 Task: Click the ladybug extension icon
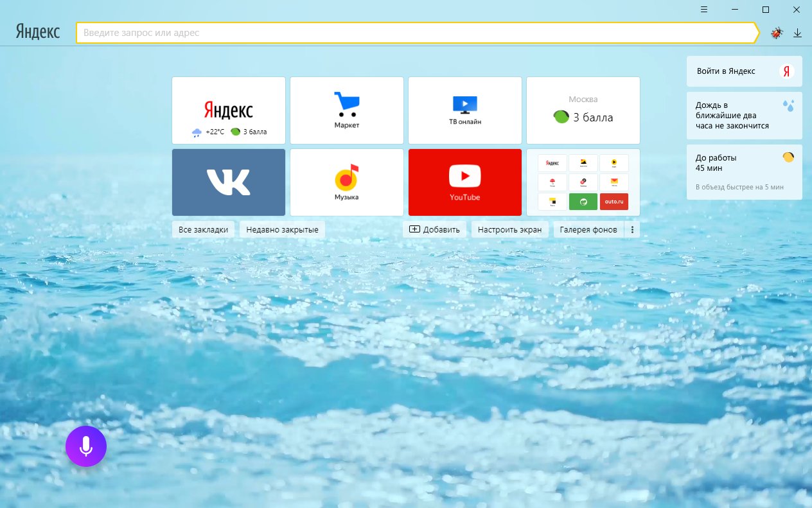777,33
